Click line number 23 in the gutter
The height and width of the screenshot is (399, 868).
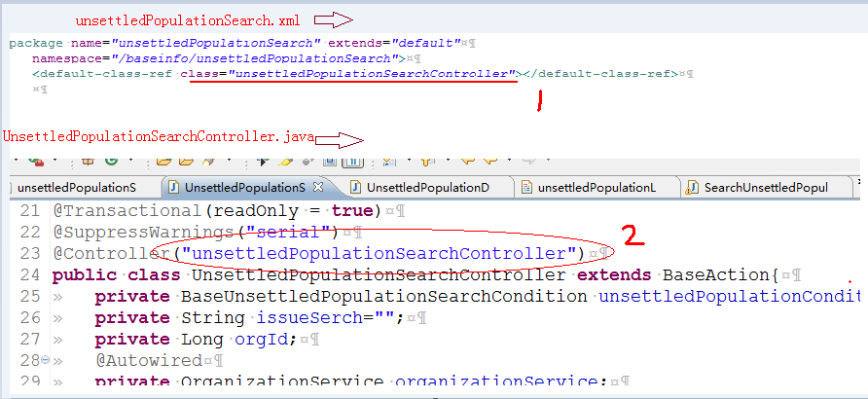(x=31, y=253)
